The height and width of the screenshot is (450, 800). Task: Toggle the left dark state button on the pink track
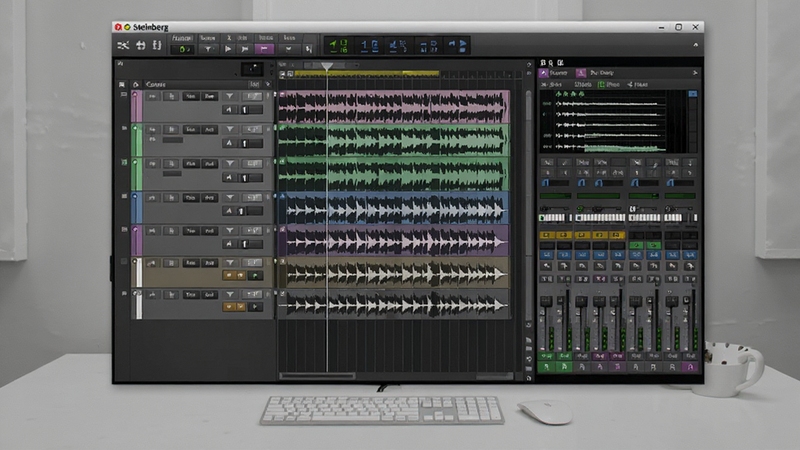coord(190,96)
